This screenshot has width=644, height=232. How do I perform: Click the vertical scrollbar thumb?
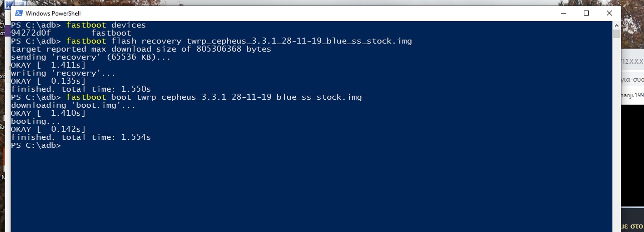click(616, 35)
